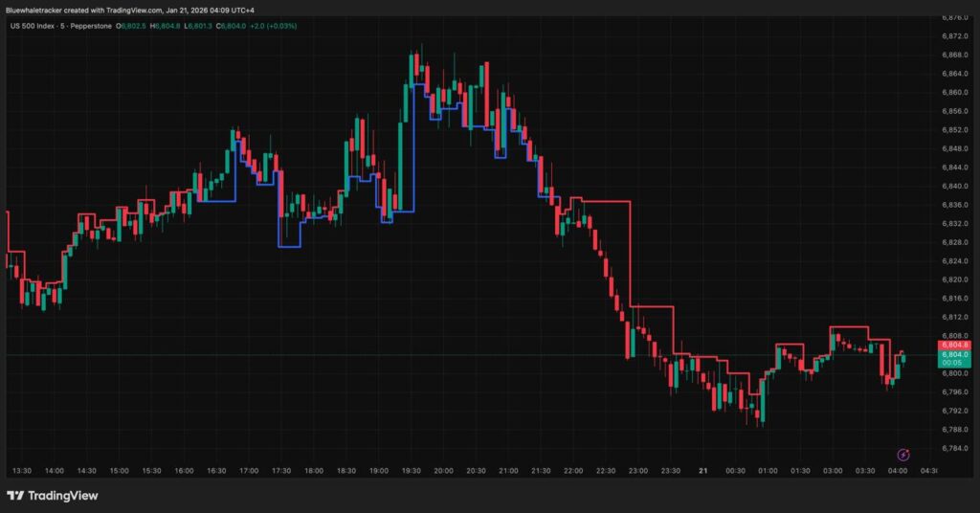Image resolution: width=980 pixels, height=513 pixels.
Task: Select the 22:00 mark on the time axis
Action: pos(573,471)
